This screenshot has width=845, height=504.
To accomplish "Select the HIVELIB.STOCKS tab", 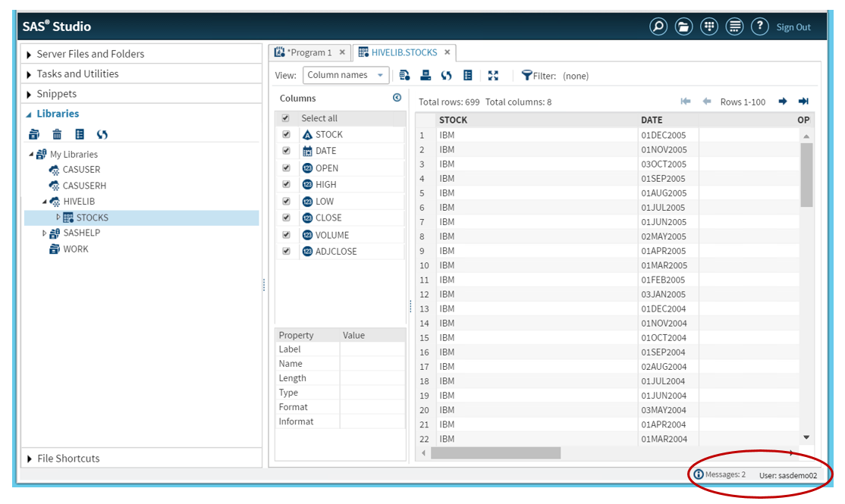I will [404, 52].
